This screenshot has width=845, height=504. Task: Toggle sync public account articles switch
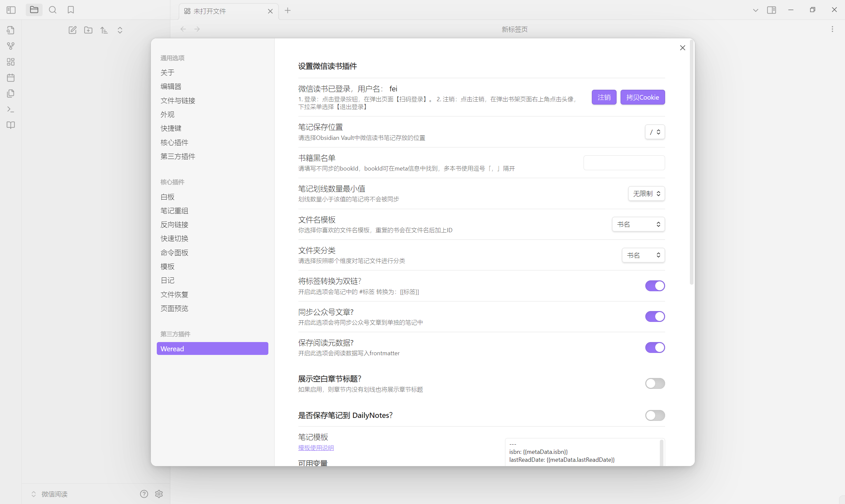point(655,317)
